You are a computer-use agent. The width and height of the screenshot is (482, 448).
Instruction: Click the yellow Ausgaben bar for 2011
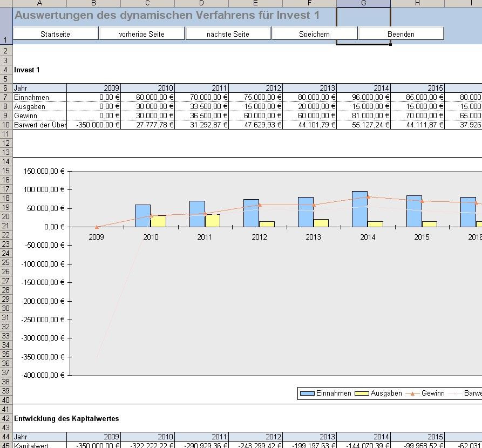point(213,221)
